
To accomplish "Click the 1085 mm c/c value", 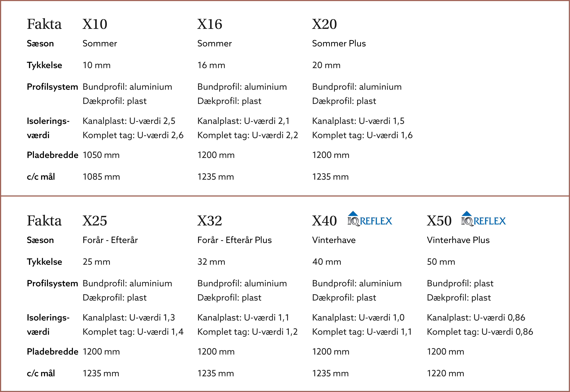I will pyautogui.click(x=101, y=177).
